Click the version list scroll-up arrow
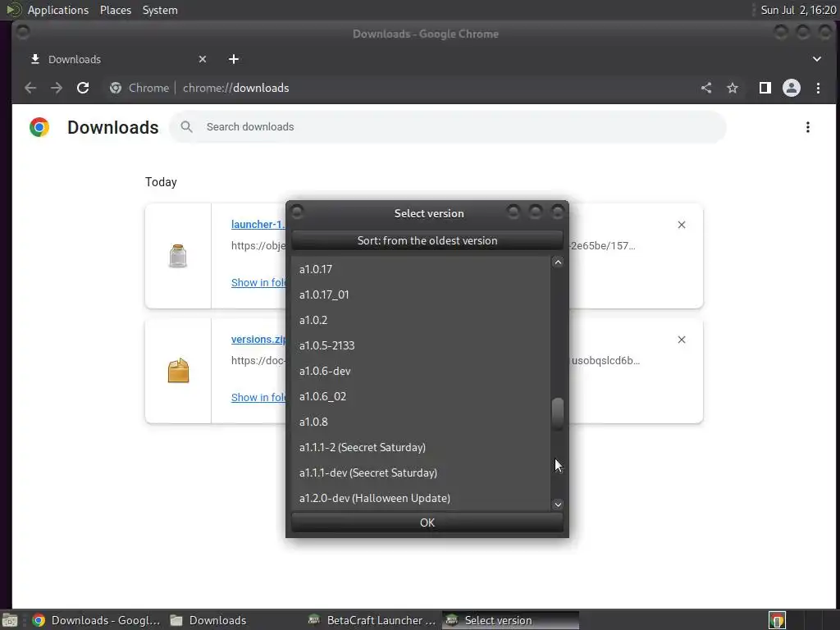 click(x=558, y=262)
